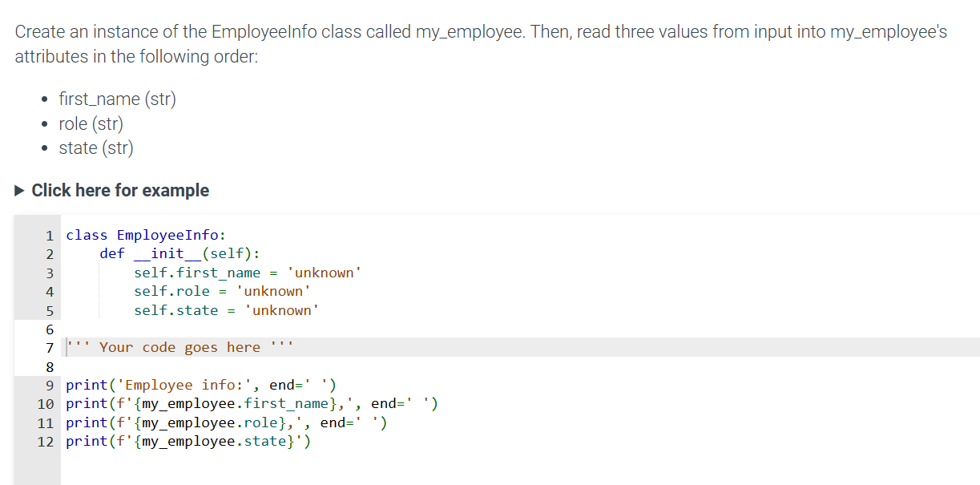
Task: Select line number 7 in the gutter
Action: click(49, 347)
